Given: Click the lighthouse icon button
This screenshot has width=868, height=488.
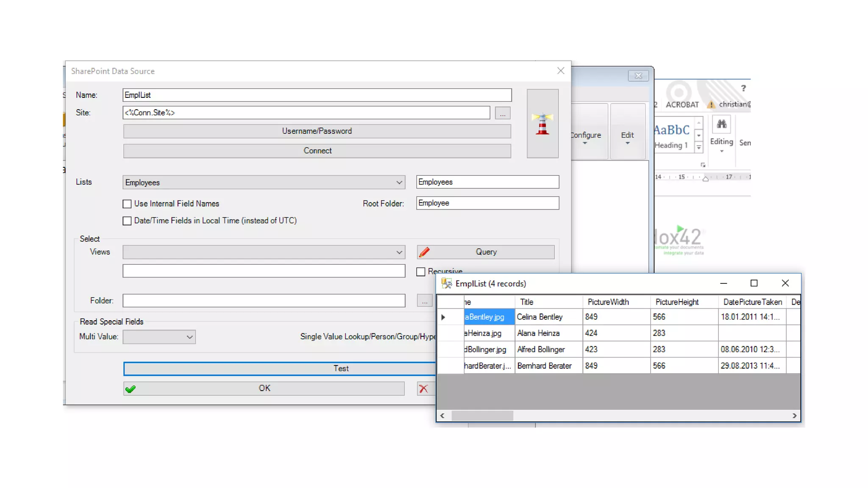Looking at the screenshot, I should [x=542, y=124].
